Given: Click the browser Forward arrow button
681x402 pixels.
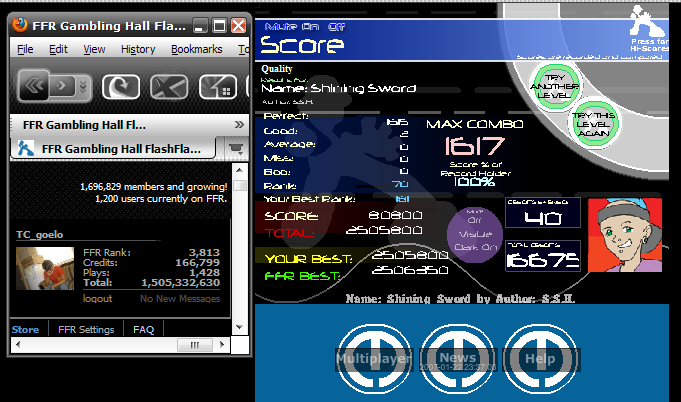Looking at the screenshot, I should [x=62, y=86].
